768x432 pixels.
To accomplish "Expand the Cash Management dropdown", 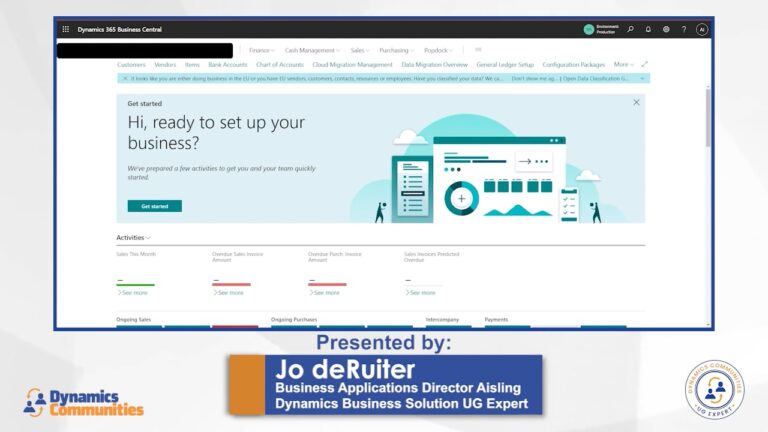I will coord(312,50).
